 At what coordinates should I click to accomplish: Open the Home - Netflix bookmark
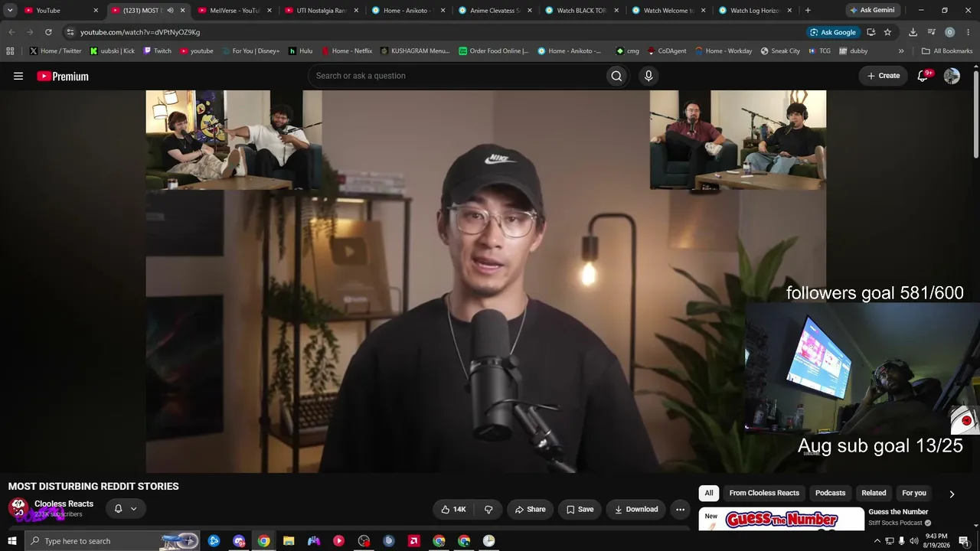347,51
